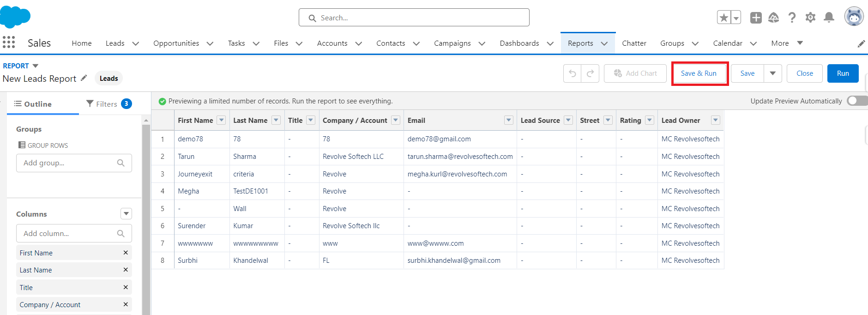Click email cell tarun.sharma@revolvesoftech.com
The width and height of the screenshot is (868, 315).
tap(460, 157)
